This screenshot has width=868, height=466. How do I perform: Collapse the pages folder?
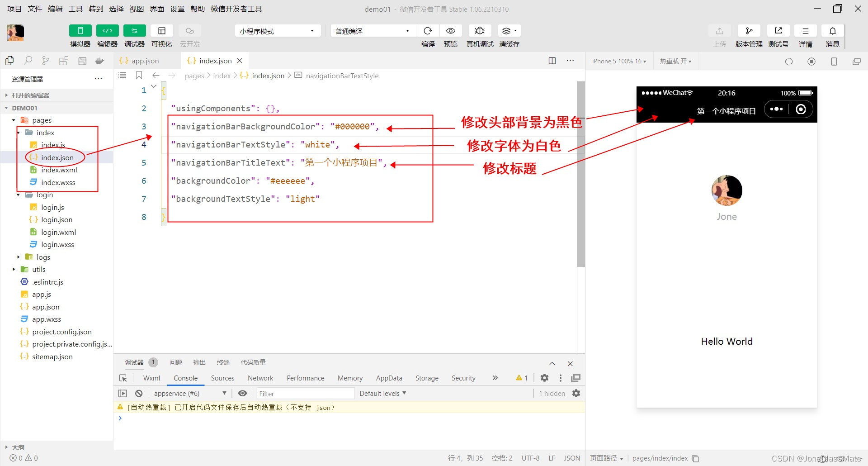(14, 120)
